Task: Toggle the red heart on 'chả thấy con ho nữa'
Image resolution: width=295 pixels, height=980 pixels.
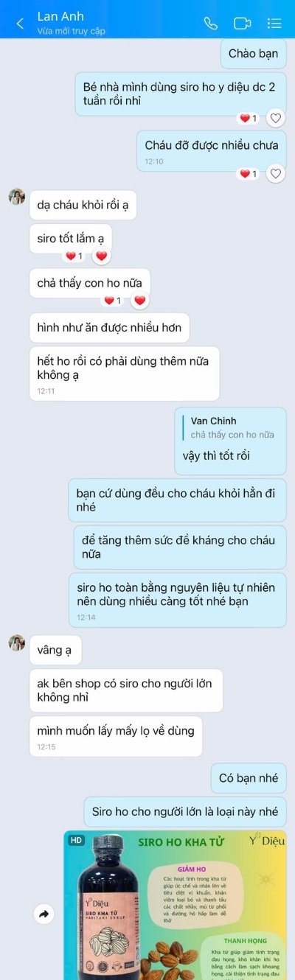Action: tap(139, 301)
